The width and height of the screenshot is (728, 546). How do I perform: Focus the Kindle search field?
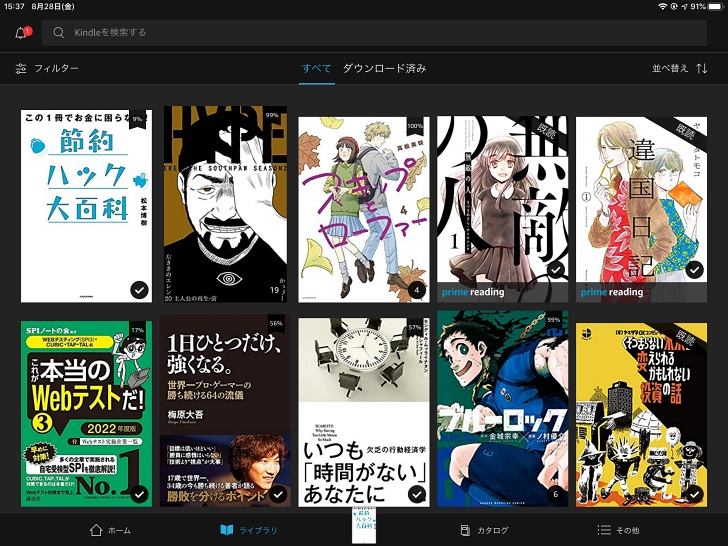tap(374, 32)
